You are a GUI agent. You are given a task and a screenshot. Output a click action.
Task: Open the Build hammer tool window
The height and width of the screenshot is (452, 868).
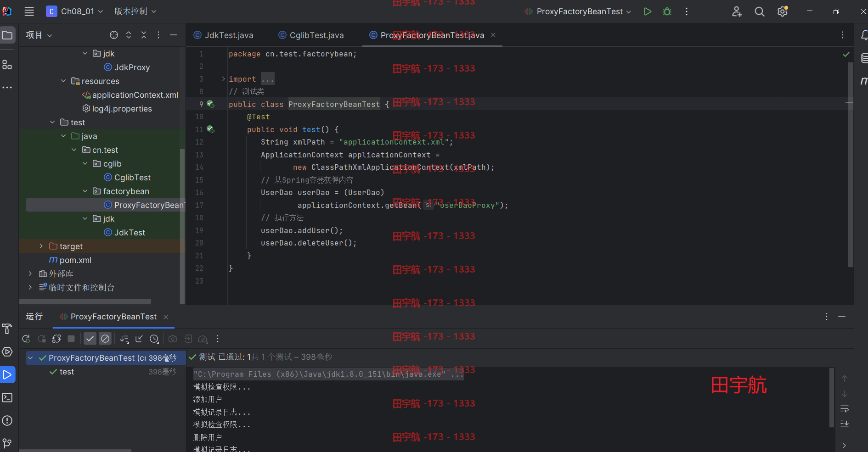[7, 329]
